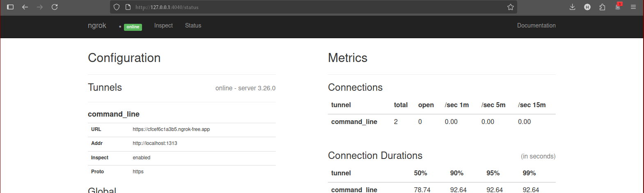Click the ngrok-free.app tunnel URL value
644x193 pixels.
point(171,129)
